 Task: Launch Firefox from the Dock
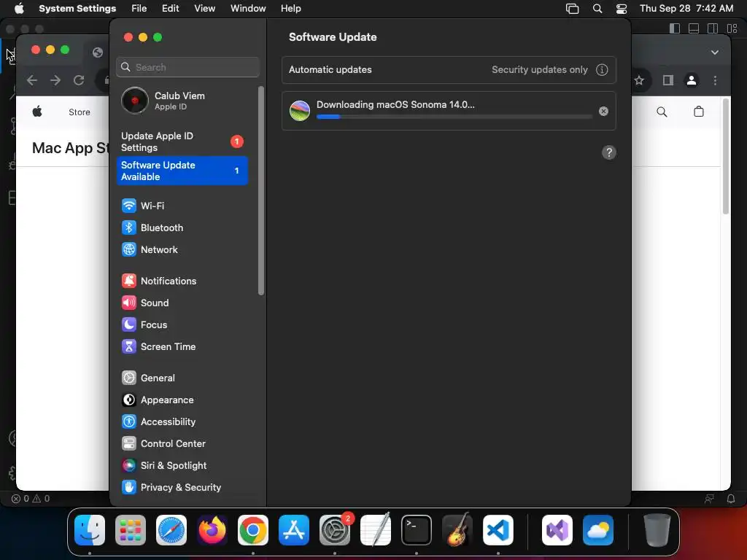point(212,530)
